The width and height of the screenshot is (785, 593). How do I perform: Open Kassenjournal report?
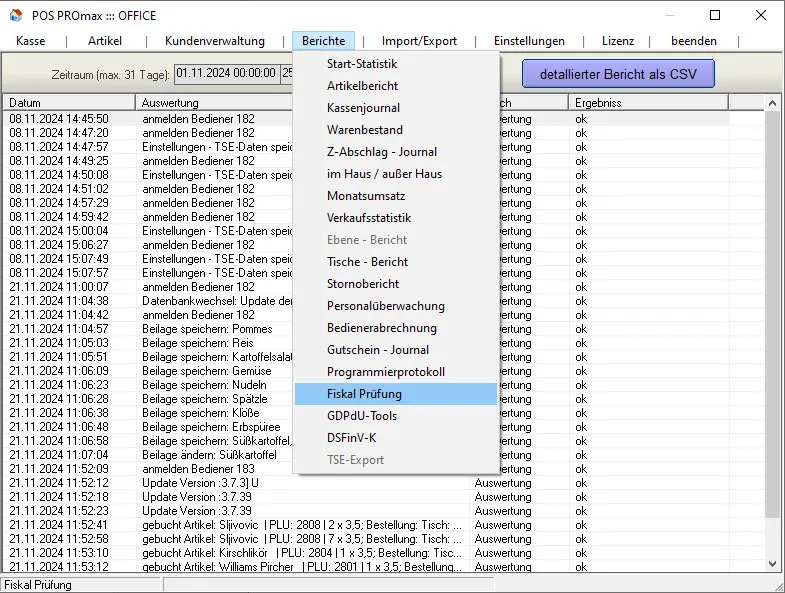396,108
